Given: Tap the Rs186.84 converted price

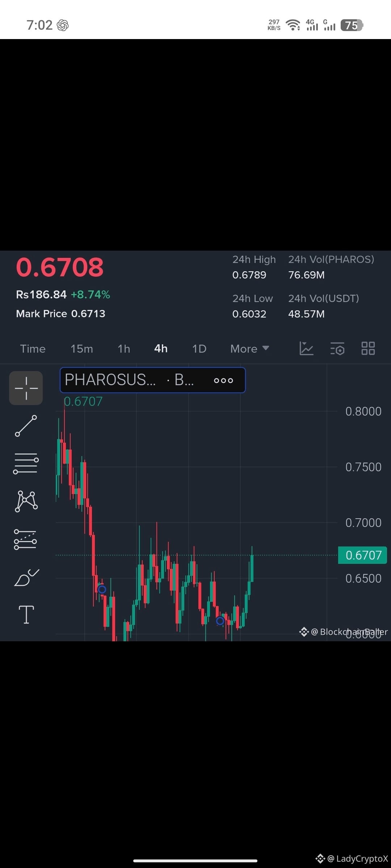Looking at the screenshot, I should click(41, 294).
